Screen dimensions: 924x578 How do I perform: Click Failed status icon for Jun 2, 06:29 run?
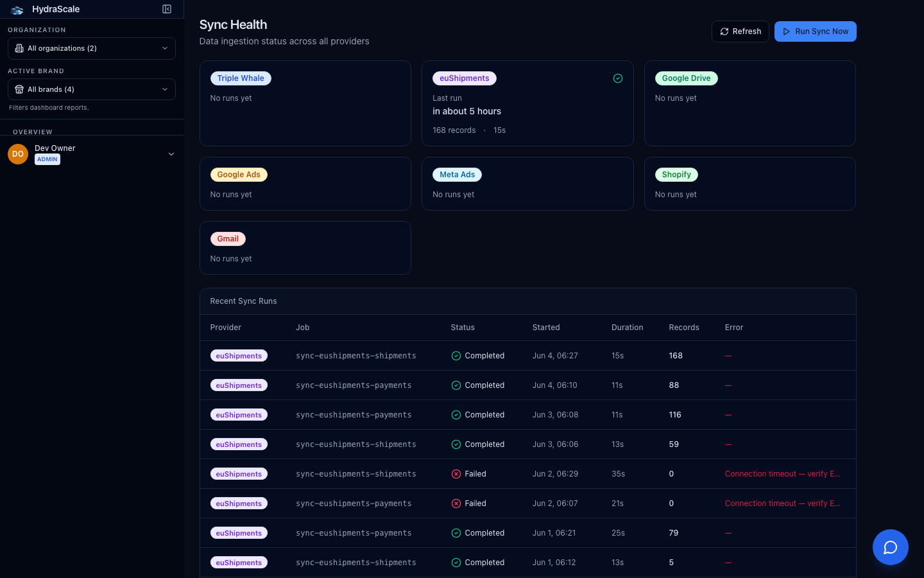pyautogui.click(x=456, y=474)
